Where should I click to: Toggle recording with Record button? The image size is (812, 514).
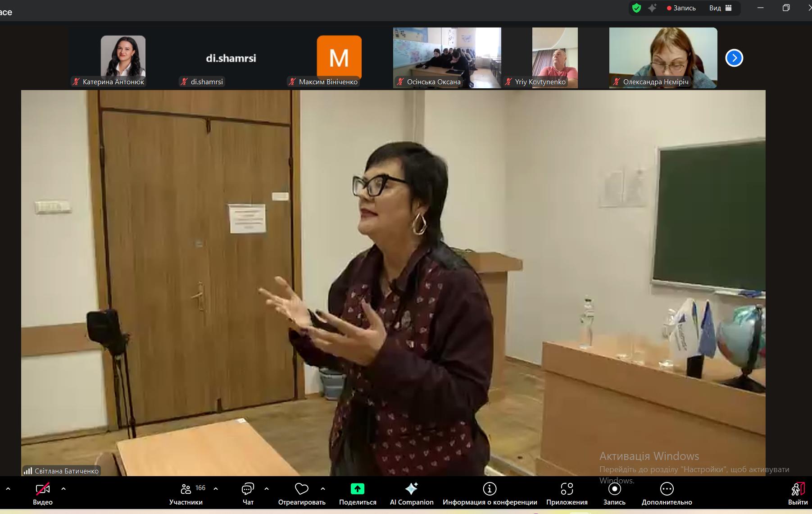pos(614,489)
